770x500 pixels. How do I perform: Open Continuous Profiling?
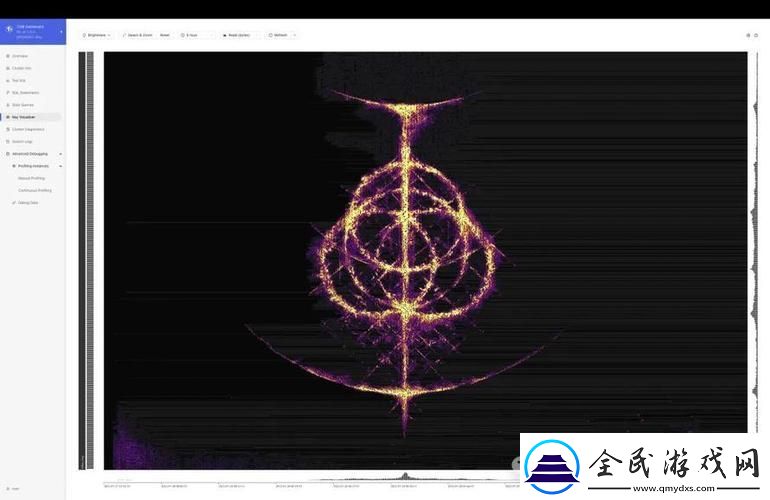(35, 190)
